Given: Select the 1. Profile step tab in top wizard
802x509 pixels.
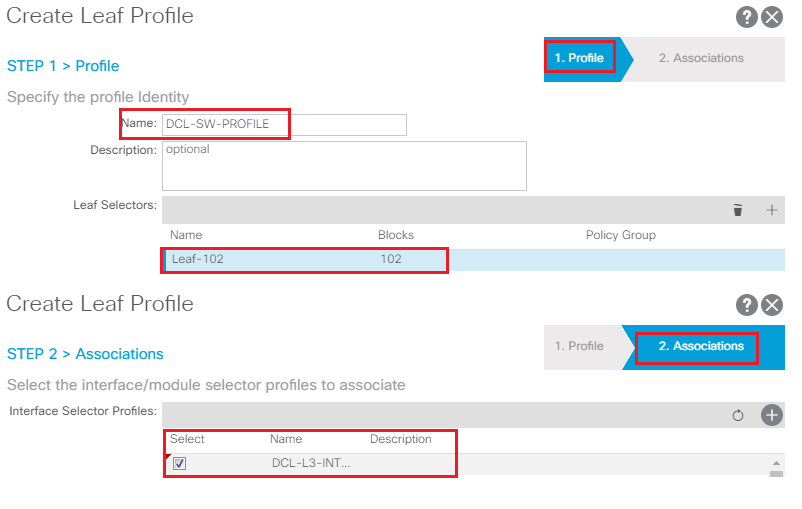Looking at the screenshot, I should point(580,58).
